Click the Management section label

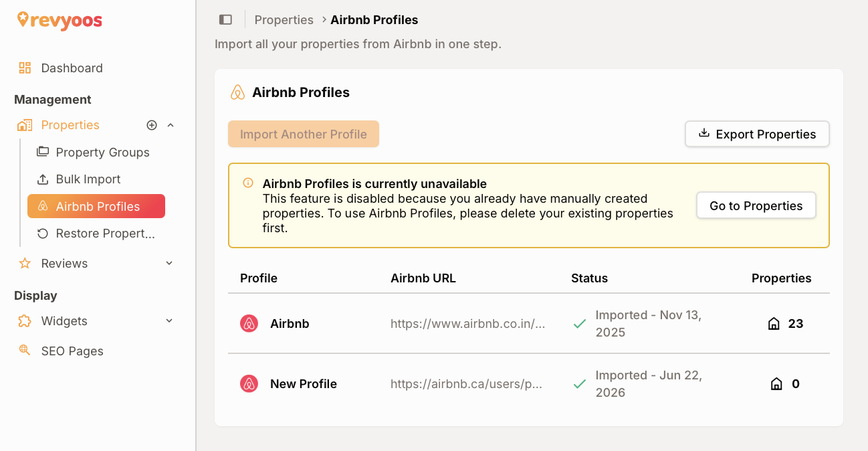(53, 100)
